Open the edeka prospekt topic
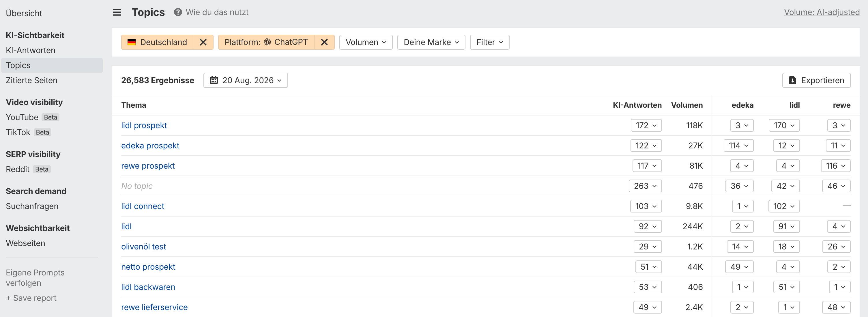This screenshot has width=868, height=317. (150, 146)
